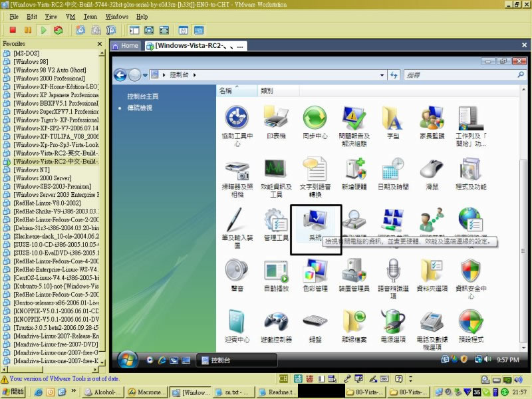Image resolution: width=532 pixels, height=399 pixels.
Task: Select [Windows NT] in Favorites list
Action: tap(31, 170)
